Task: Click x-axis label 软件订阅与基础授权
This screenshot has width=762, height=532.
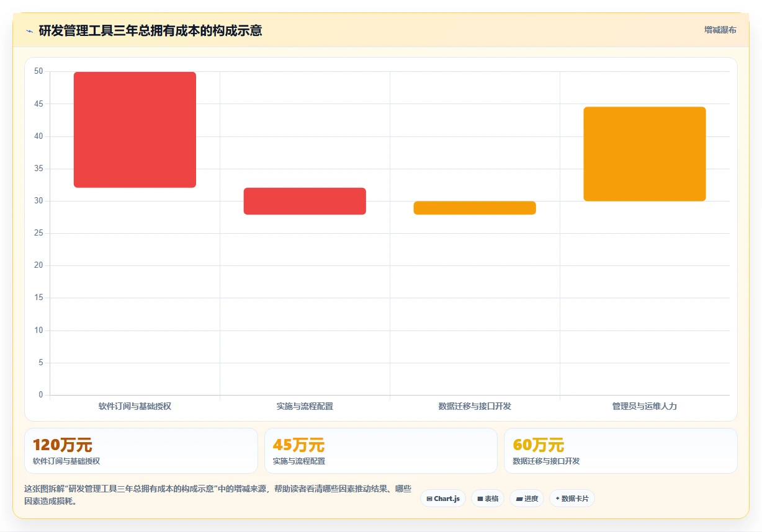Action: 135,407
